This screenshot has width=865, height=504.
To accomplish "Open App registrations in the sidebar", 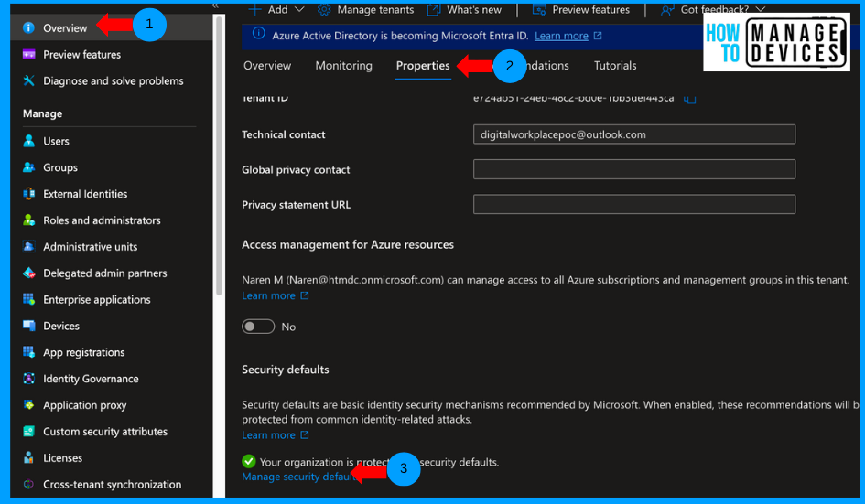I will (x=84, y=353).
